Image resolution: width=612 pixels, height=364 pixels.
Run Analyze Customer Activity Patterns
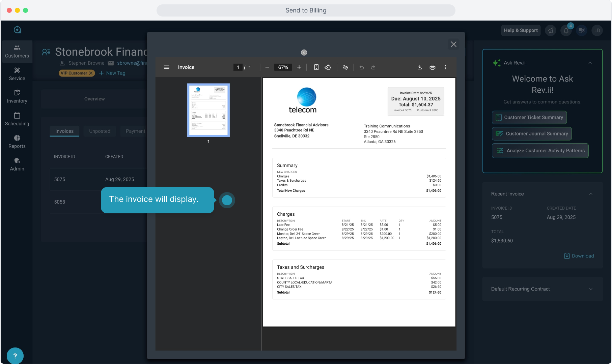tap(540, 151)
